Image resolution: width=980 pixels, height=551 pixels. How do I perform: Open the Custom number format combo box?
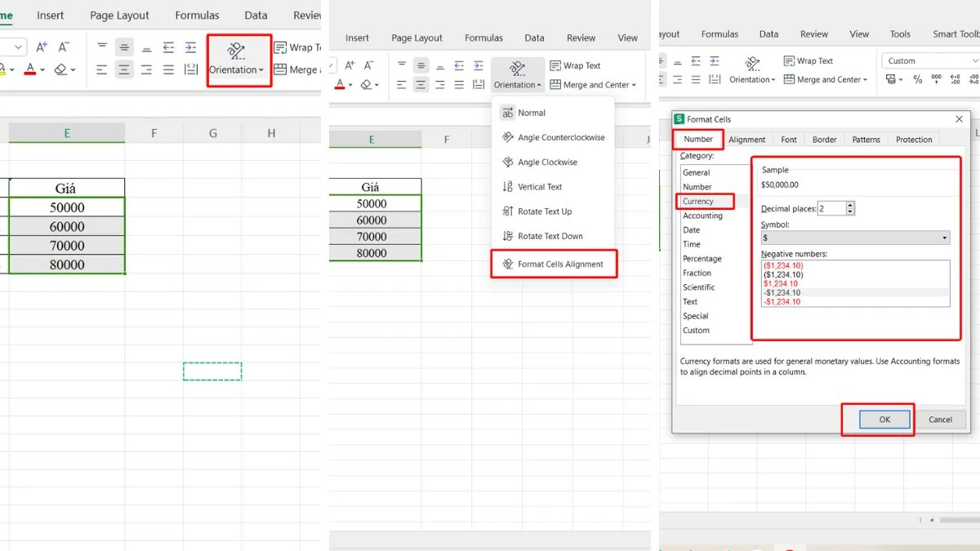929,60
